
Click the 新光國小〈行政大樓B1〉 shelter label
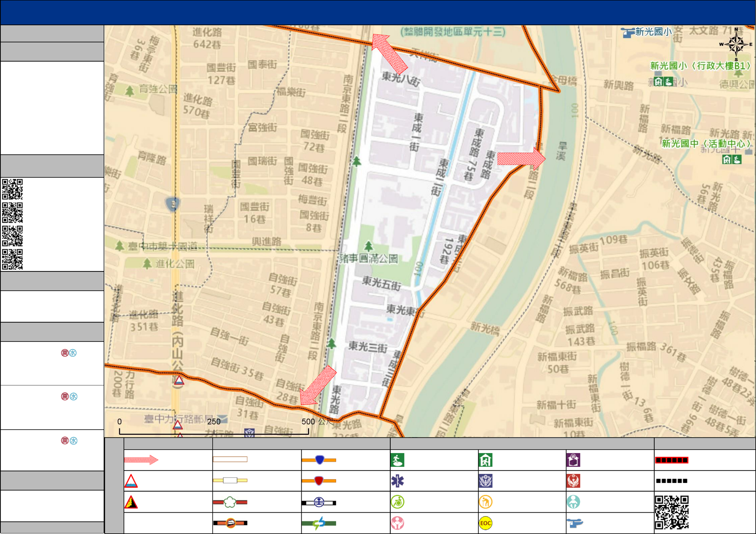[x=700, y=66]
